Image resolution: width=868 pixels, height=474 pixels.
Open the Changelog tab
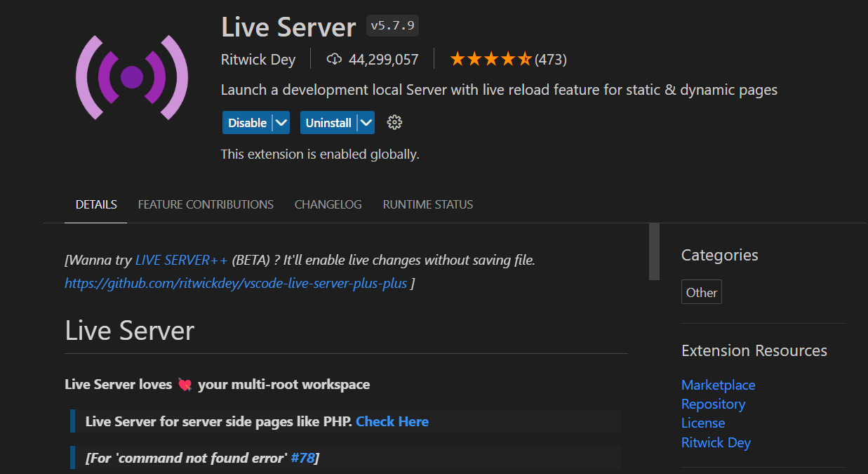328,204
